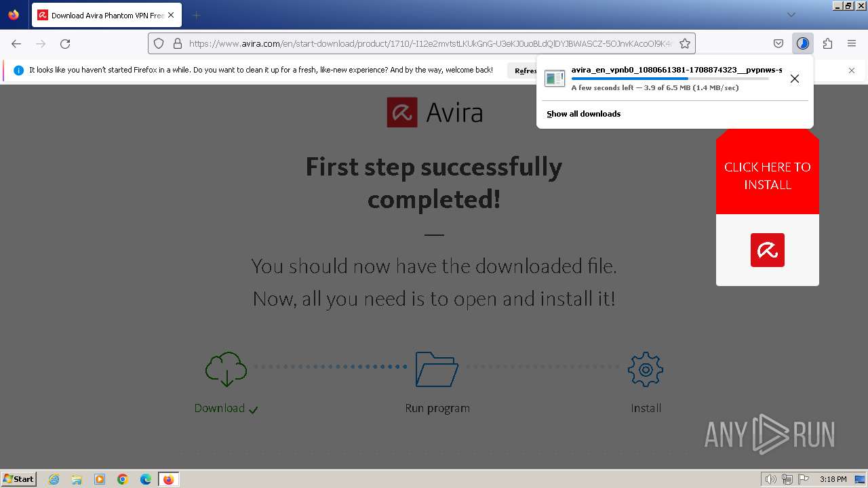Dismiss the Firefox clean-up notification bar
This screenshot has width=868, height=488.
point(852,70)
